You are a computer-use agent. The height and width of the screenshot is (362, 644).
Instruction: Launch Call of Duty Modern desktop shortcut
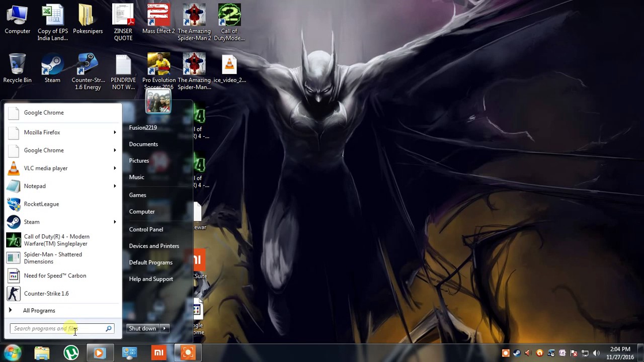tap(229, 23)
